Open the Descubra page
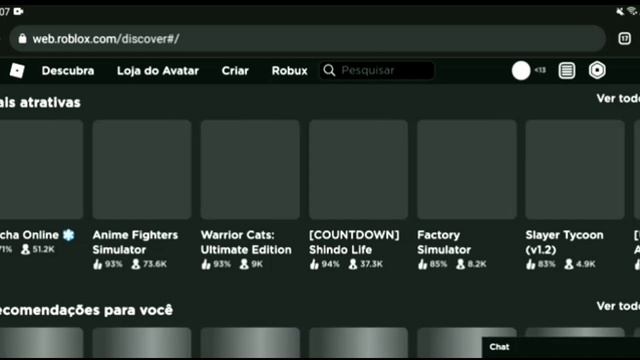The height and width of the screenshot is (360, 640). pos(68,71)
